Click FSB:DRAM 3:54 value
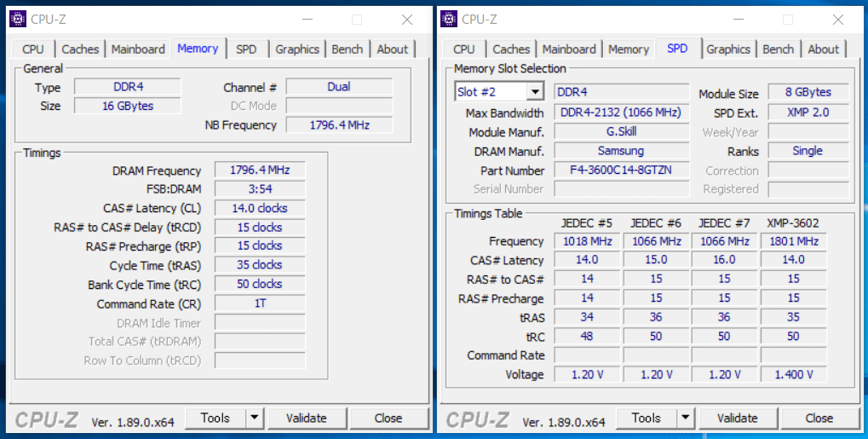This screenshot has height=439, width=868. tap(260, 189)
